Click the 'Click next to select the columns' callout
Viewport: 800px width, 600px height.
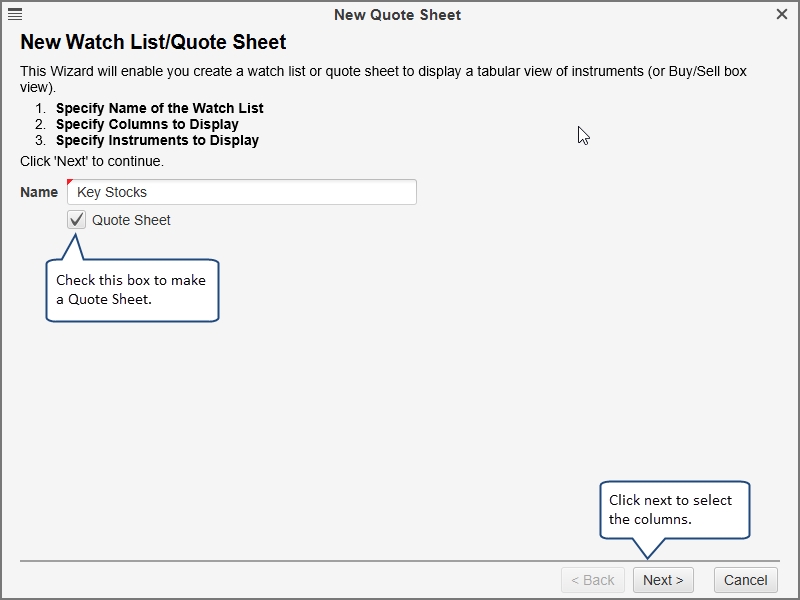(674, 509)
